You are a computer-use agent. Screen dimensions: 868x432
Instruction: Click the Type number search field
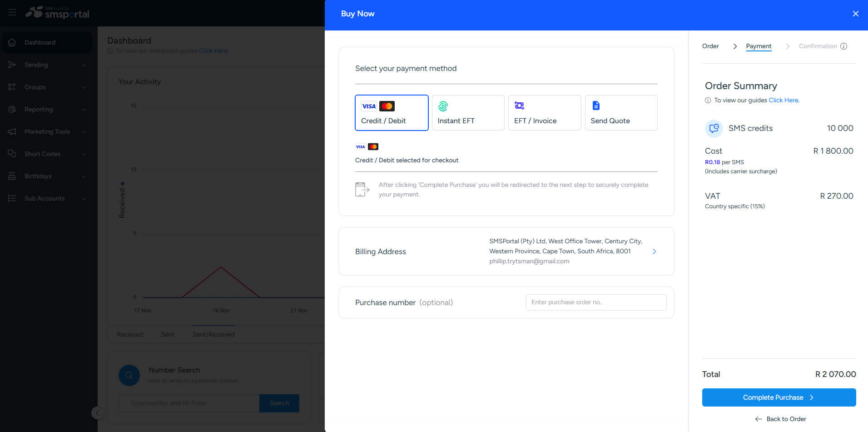[x=189, y=403]
